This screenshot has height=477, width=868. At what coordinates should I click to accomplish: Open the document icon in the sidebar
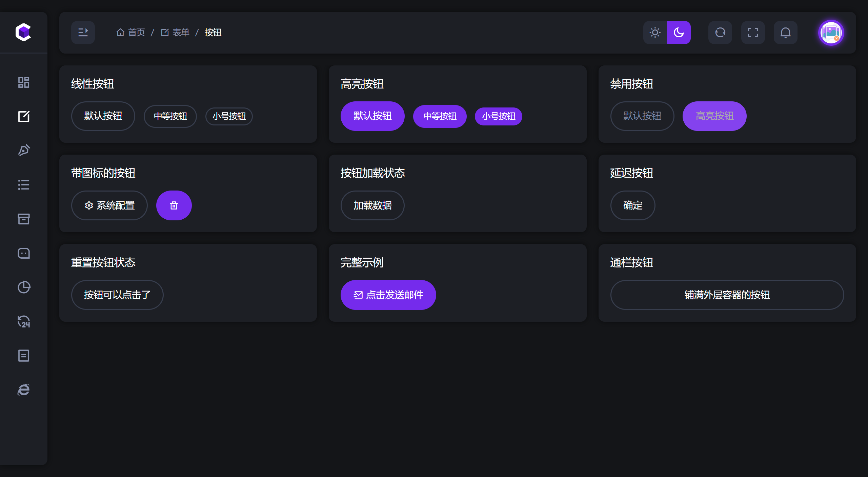coord(23,356)
